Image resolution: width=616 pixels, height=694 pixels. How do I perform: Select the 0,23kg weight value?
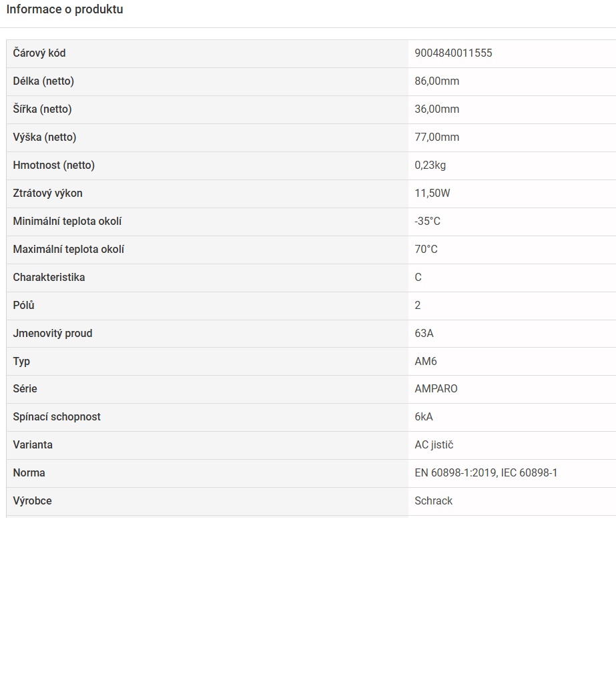coord(430,165)
